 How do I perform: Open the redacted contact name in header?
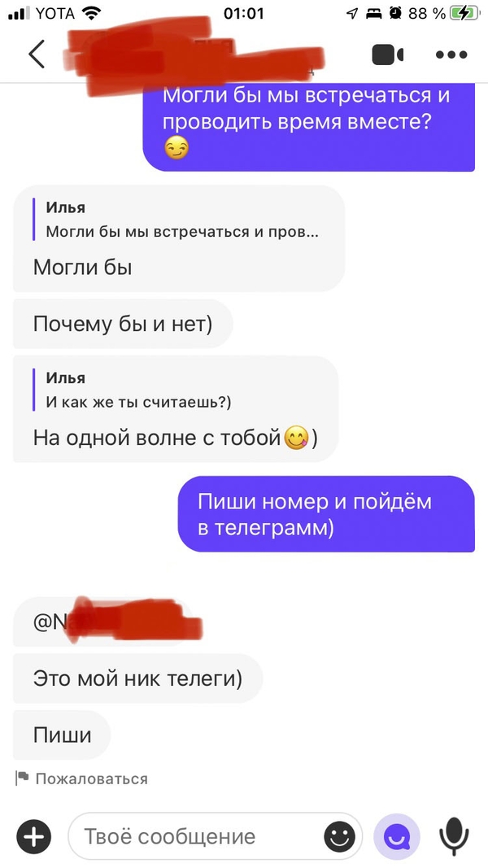point(194,55)
